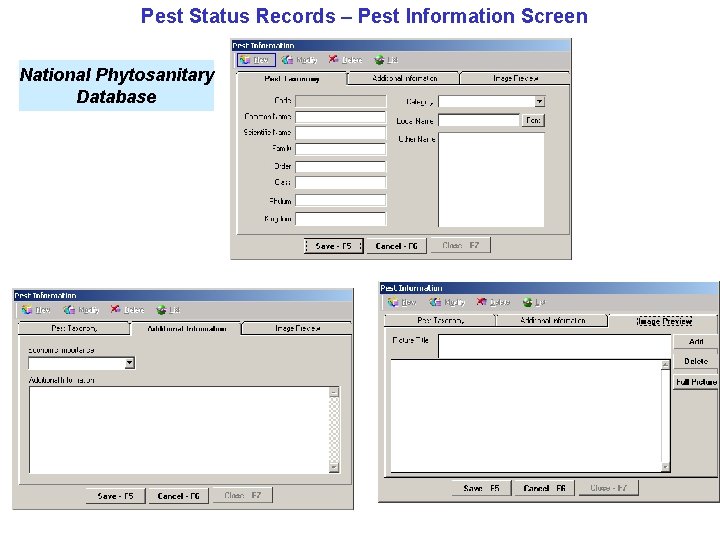Click National Phytosanitary Database label
The height and width of the screenshot is (540, 720).
point(117,86)
